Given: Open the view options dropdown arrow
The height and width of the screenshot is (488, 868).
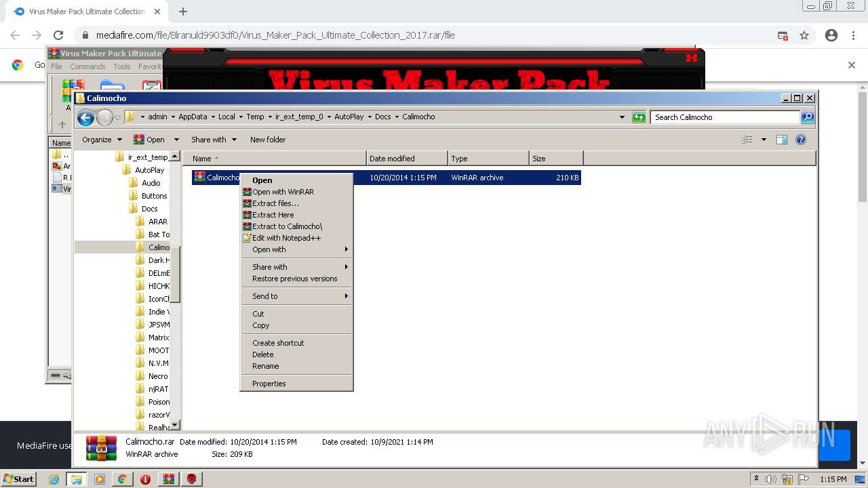Looking at the screenshot, I should pyautogui.click(x=764, y=140).
